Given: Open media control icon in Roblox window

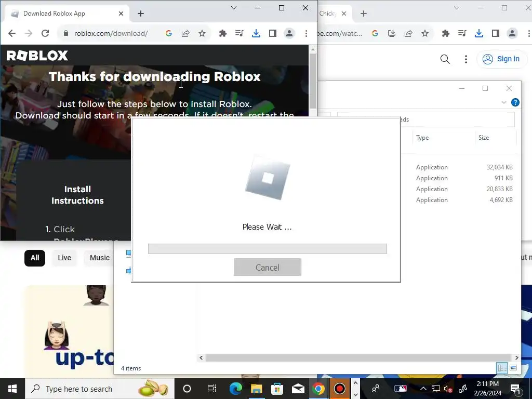Looking at the screenshot, I should pyautogui.click(x=239, y=33).
